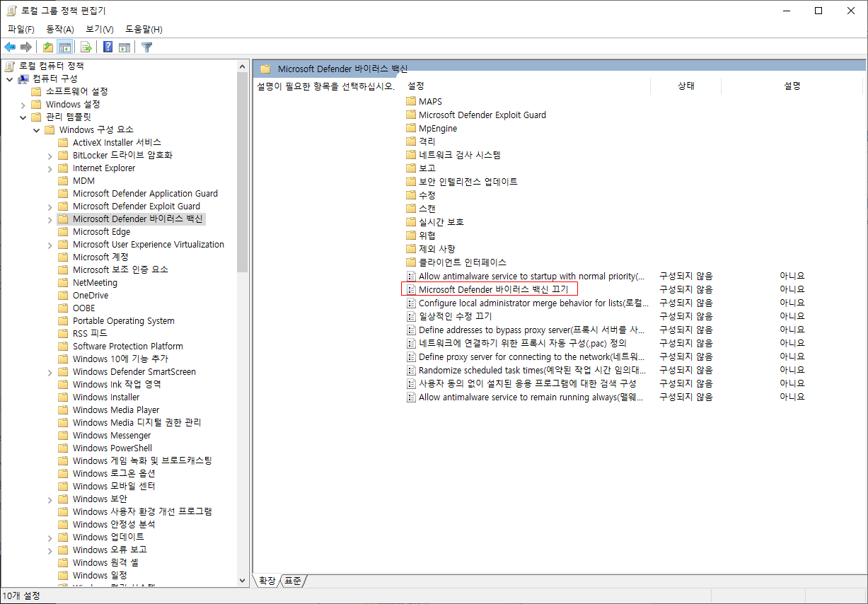Viewport: 868px width, 604px height.
Task: Click the 위협 folder icon
Action: click(411, 236)
